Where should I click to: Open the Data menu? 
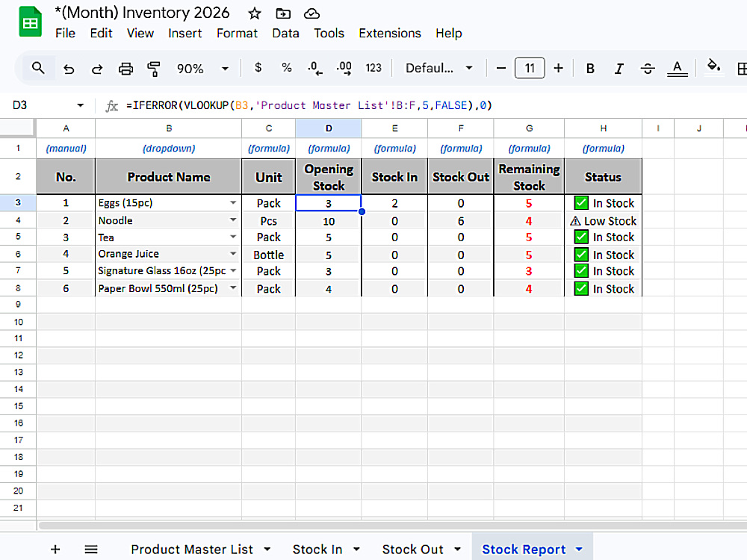coord(285,34)
